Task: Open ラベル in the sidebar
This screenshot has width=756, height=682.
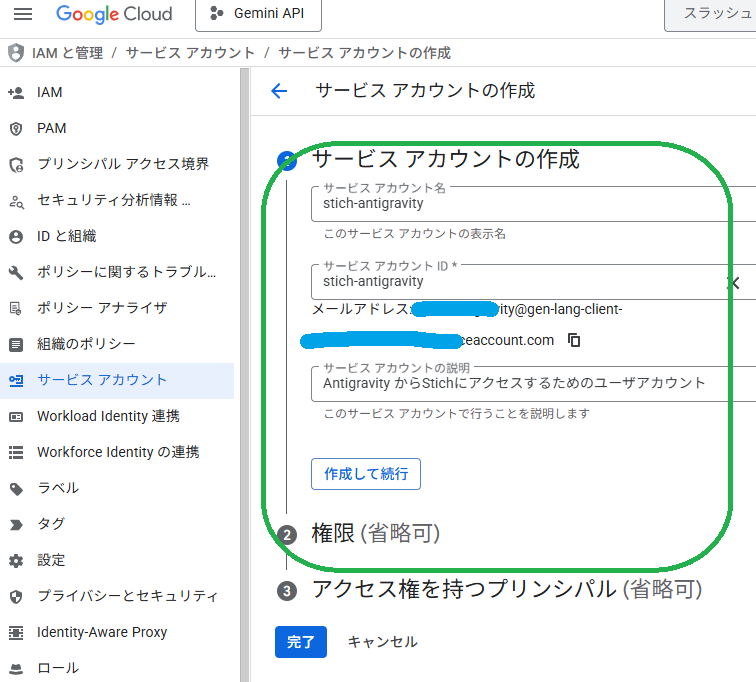Action: tap(58, 488)
